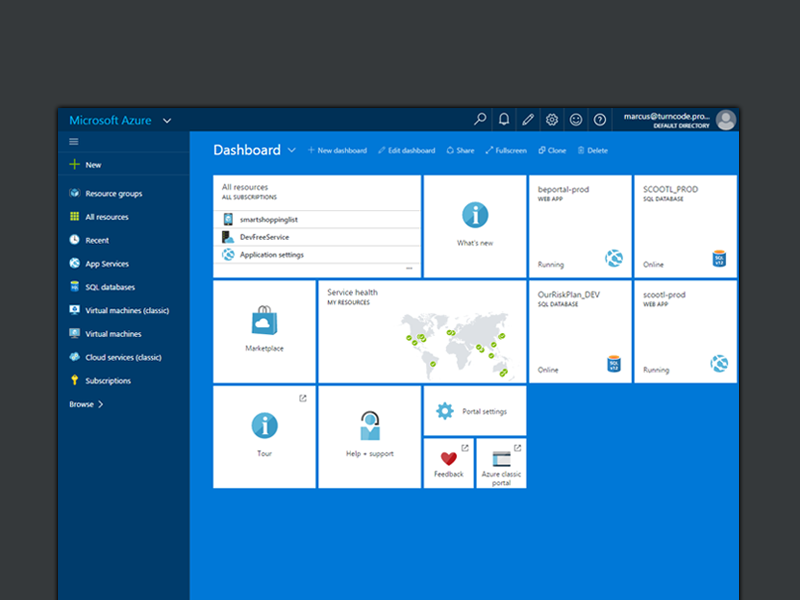This screenshot has height=600, width=800.
Task: Select All resources in sidebar
Action: tap(107, 217)
